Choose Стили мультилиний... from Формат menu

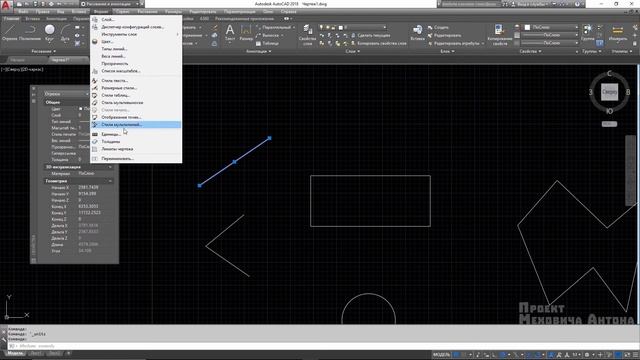(136, 124)
